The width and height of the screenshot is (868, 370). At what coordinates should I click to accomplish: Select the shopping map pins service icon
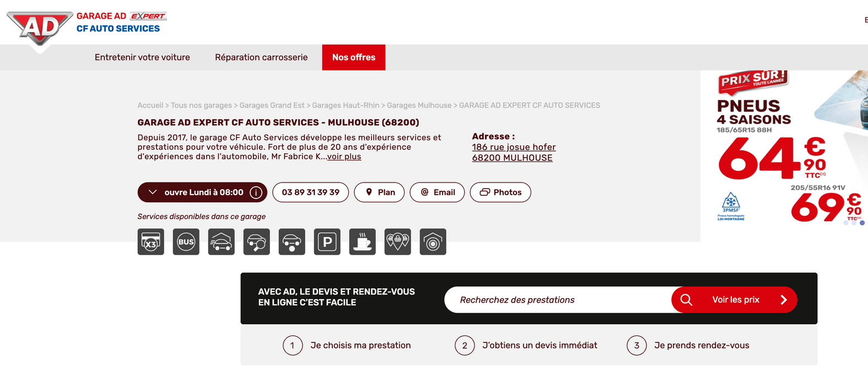point(398,242)
